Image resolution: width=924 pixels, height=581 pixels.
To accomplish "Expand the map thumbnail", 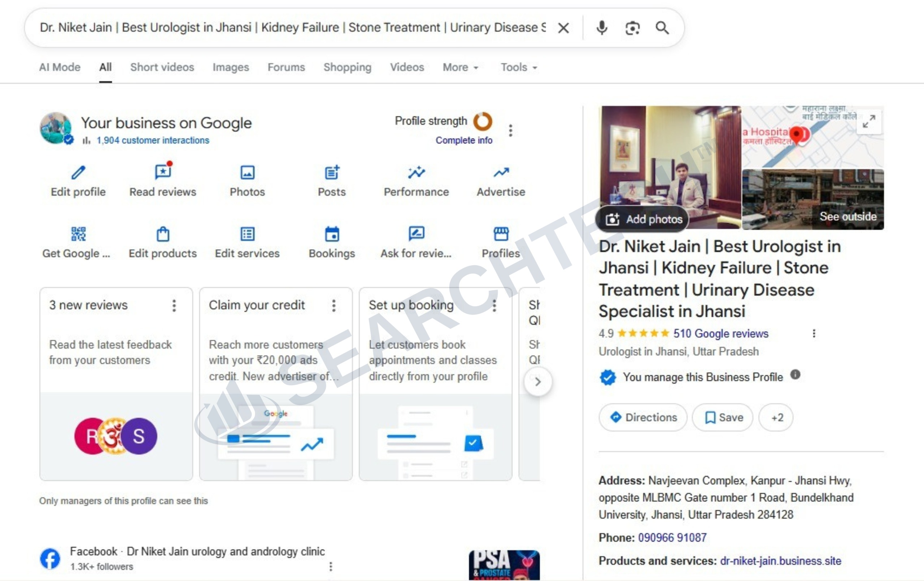I will (x=869, y=121).
